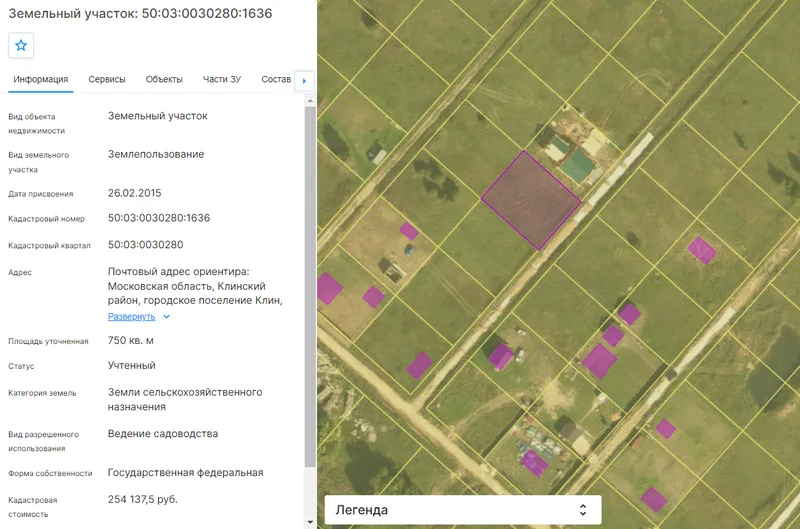Screen dimensions: 800x529
Task: Click the tabs scroll-right arrow
Action: pyautogui.click(x=305, y=81)
